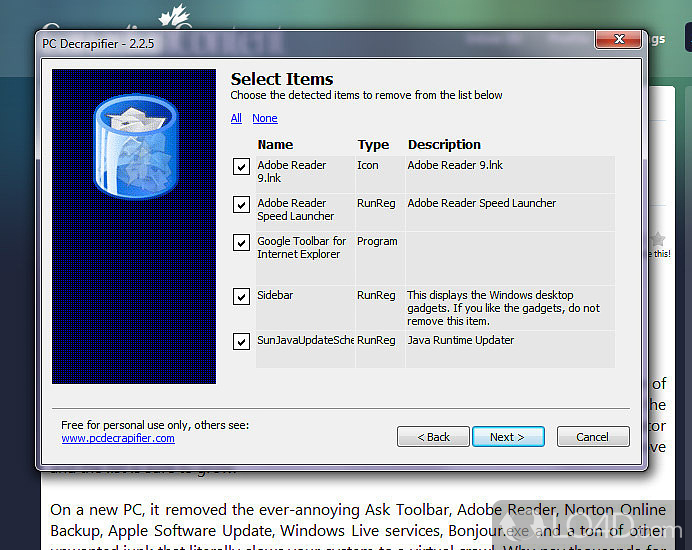Uncheck the Sidebar item checkbox
The image size is (692, 550).
[x=241, y=297]
